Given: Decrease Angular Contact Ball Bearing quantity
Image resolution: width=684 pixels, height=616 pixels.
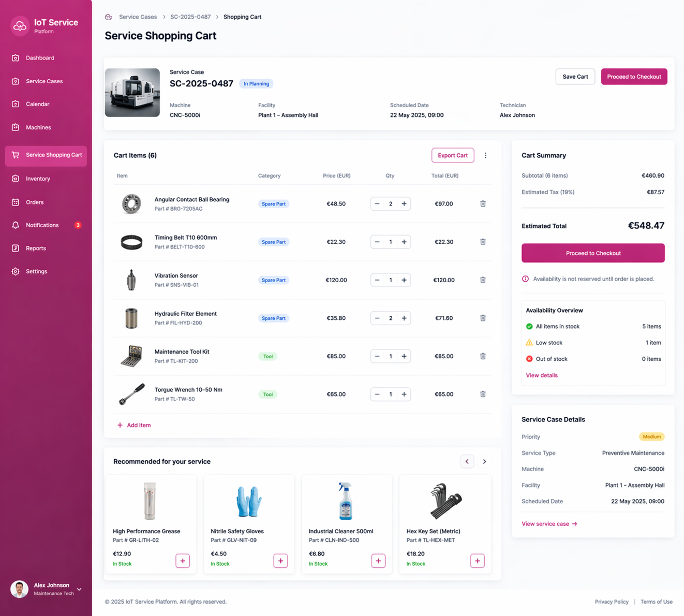Looking at the screenshot, I should pyautogui.click(x=377, y=204).
